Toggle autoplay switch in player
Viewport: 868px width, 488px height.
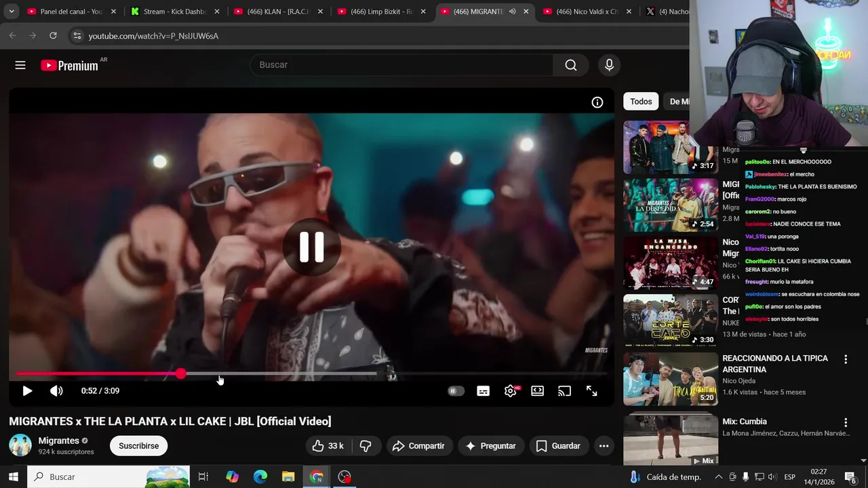click(x=456, y=391)
